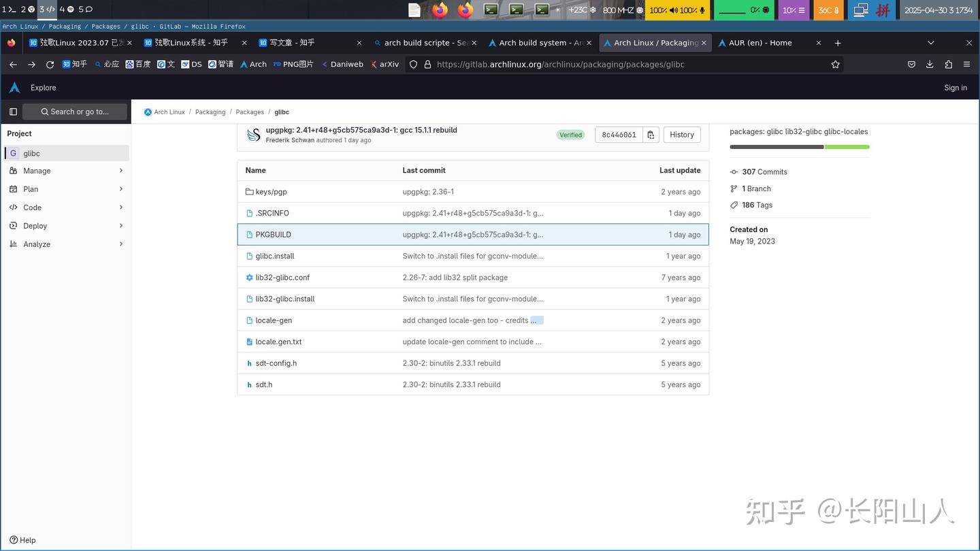Switch to 写文章 - 知乎 tab
980x551 pixels.
point(311,43)
